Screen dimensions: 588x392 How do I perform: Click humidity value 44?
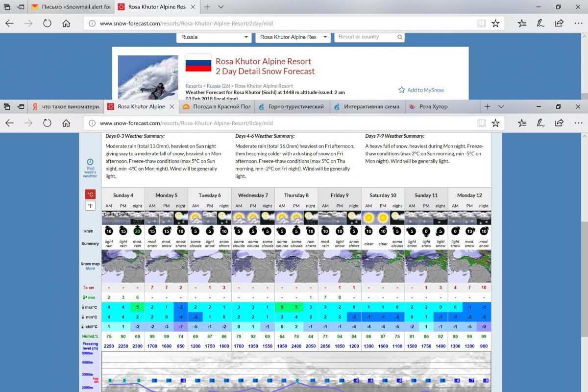[x=311, y=336]
